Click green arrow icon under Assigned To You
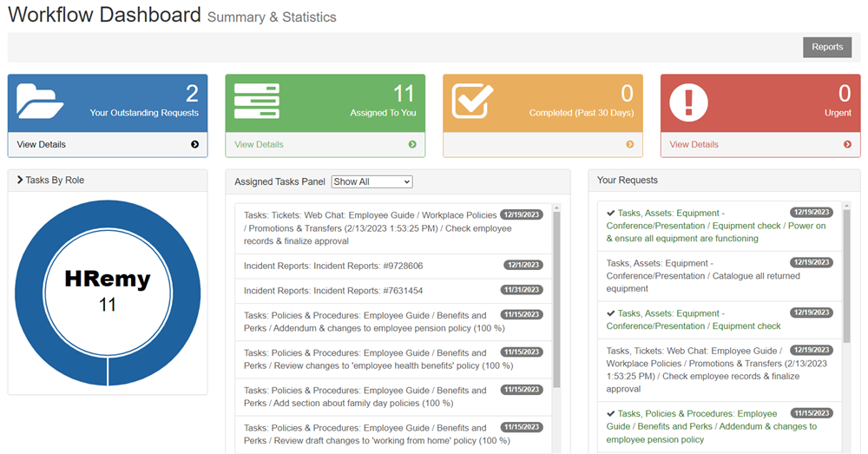 [x=412, y=145]
